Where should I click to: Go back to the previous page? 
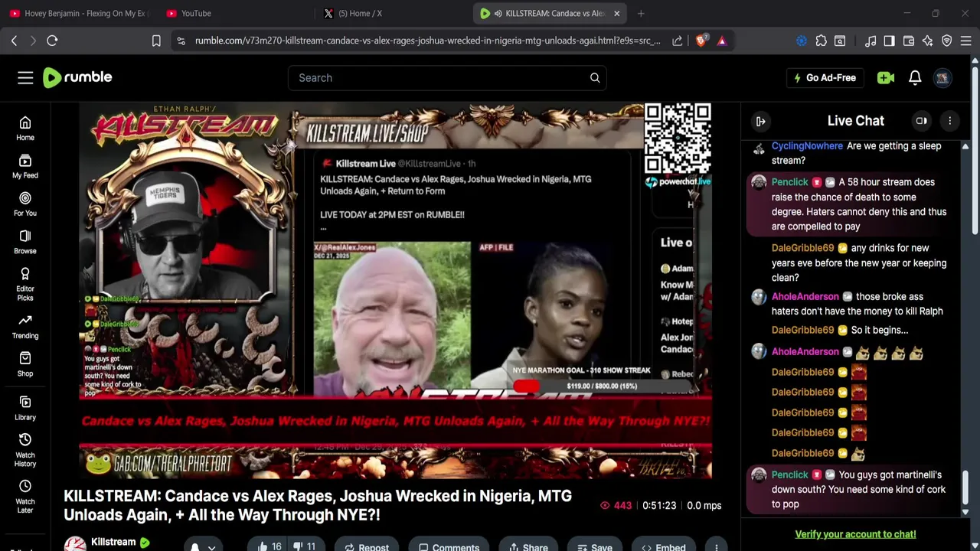[x=14, y=41]
